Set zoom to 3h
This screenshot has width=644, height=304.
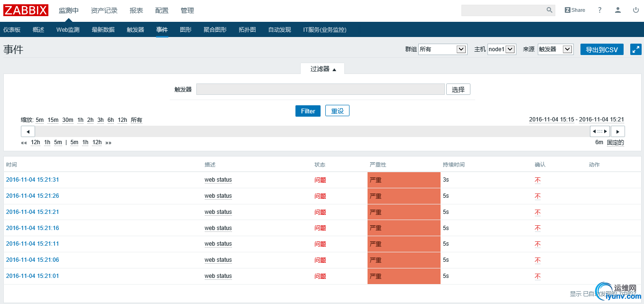(x=101, y=120)
